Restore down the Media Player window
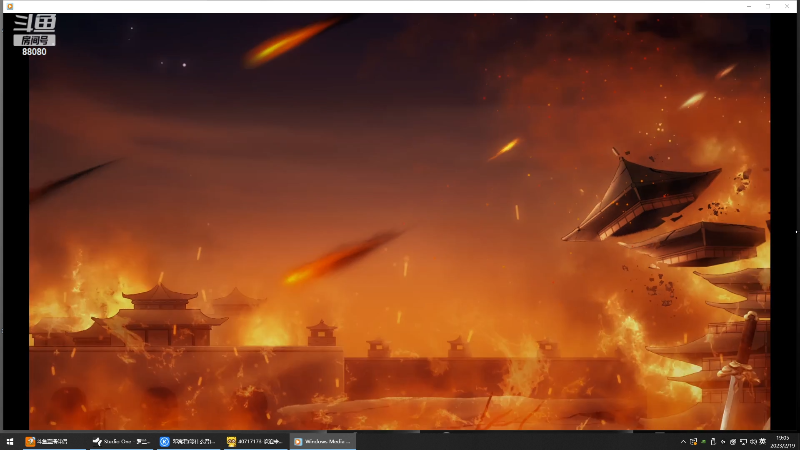The width and height of the screenshot is (800, 450). (x=768, y=6)
